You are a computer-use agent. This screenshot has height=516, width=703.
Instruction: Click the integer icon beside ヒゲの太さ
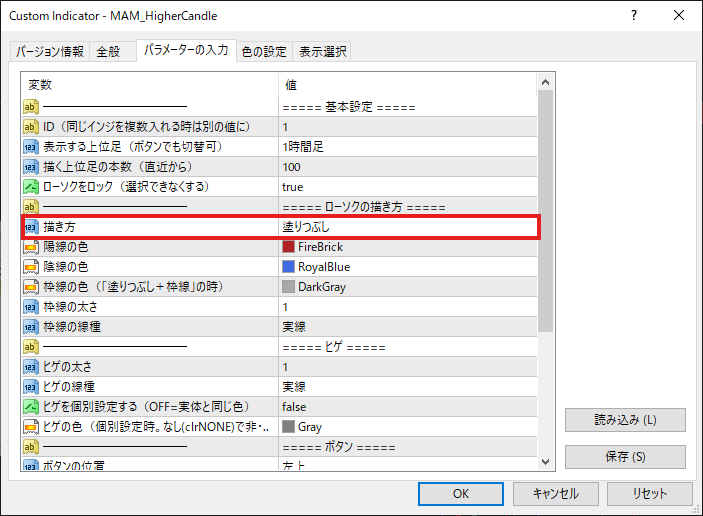[x=30, y=367]
